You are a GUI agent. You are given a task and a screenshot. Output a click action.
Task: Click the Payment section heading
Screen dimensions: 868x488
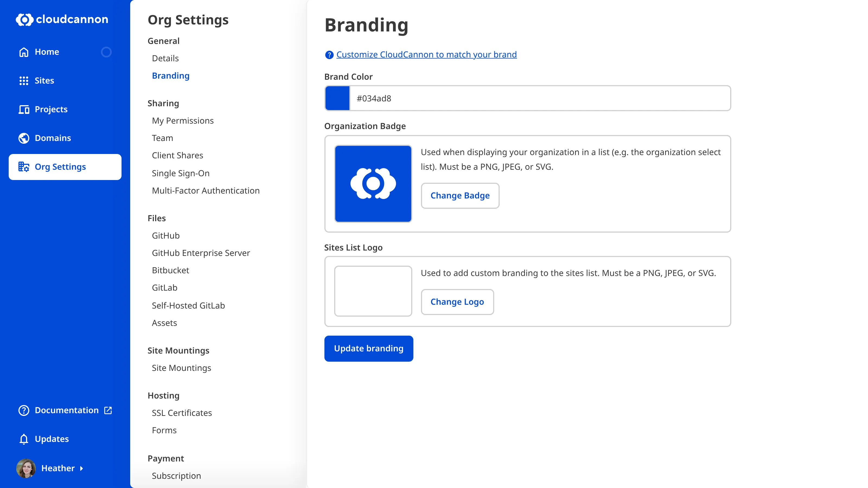pyautogui.click(x=166, y=458)
